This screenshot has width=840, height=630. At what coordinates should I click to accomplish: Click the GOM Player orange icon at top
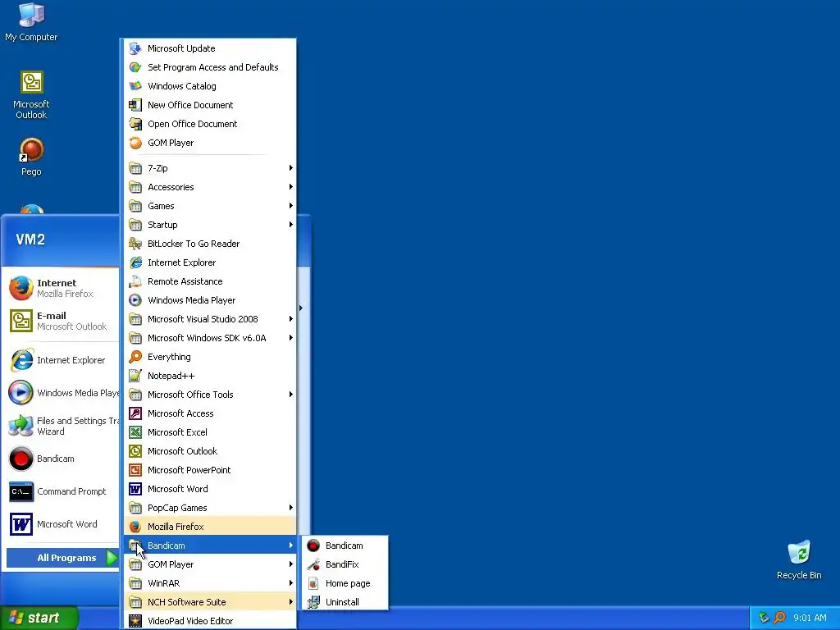click(135, 143)
